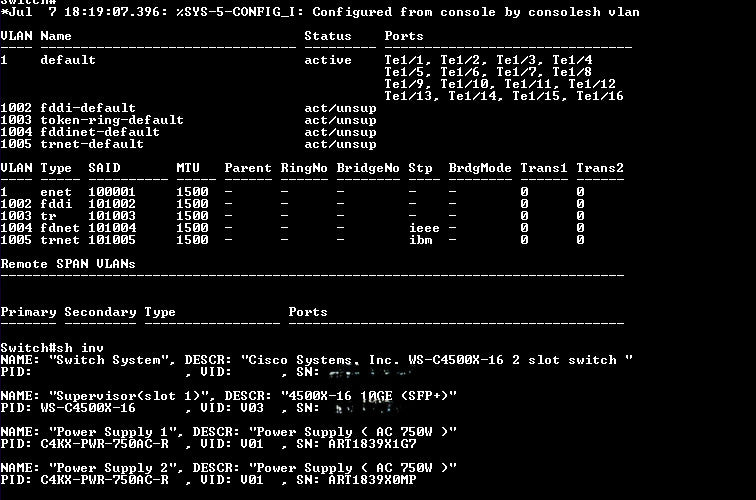Click port 'Te1/12' in ports list
This screenshot has height=500, width=756.
tap(592, 84)
